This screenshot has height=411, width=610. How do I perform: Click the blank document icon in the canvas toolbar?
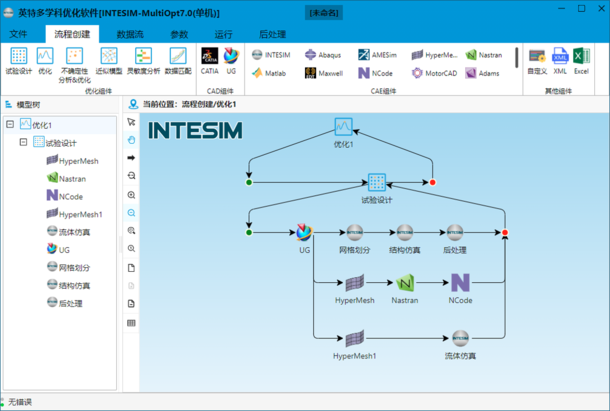point(131,268)
